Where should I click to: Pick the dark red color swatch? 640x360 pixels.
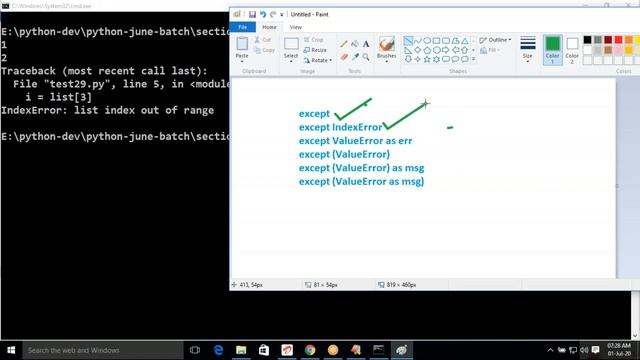click(608, 40)
